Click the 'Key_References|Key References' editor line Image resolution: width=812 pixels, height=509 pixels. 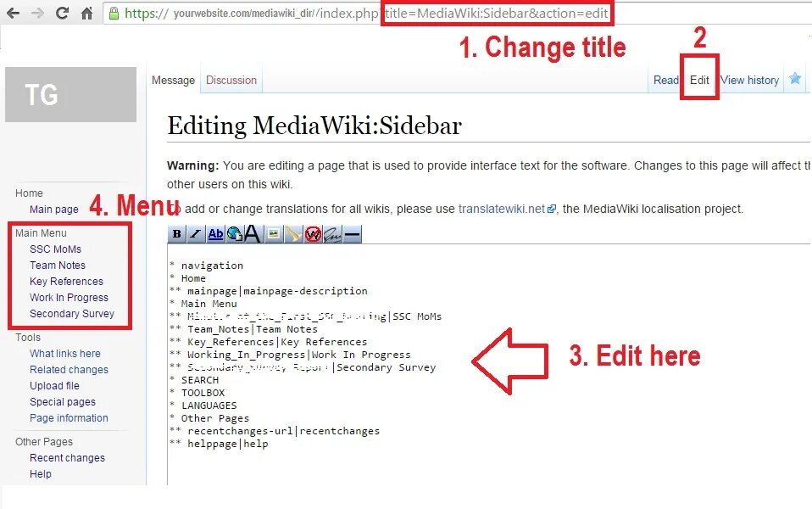269,342
